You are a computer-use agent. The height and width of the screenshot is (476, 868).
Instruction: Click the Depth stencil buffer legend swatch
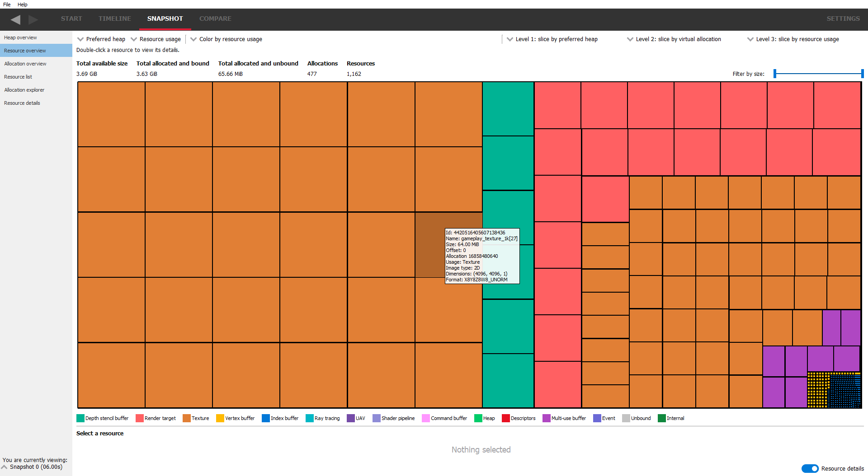point(80,418)
